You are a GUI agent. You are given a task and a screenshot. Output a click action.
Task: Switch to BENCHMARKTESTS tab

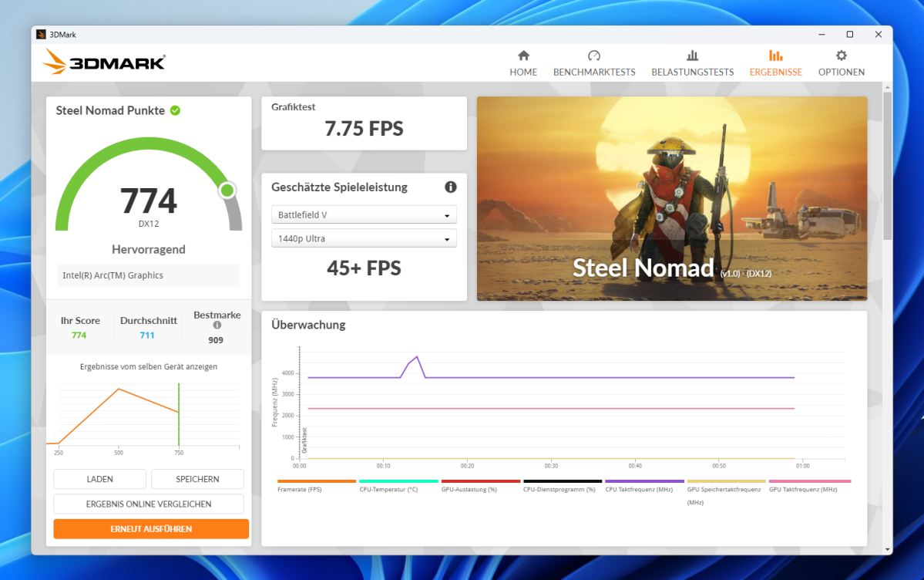point(594,64)
